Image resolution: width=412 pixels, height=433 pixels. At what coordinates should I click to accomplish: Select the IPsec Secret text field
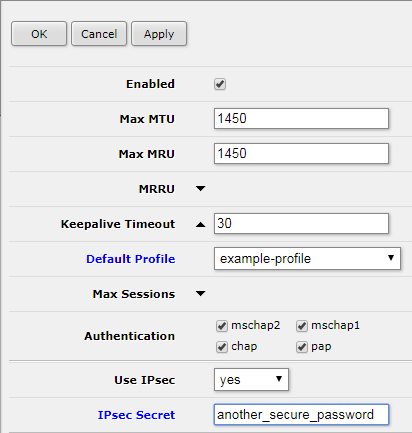coord(301,415)
